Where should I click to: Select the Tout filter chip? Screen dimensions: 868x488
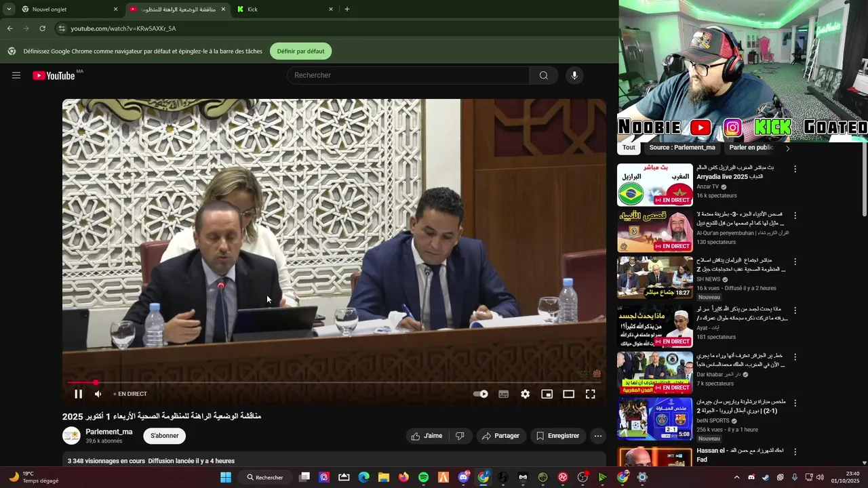[629, 147]
